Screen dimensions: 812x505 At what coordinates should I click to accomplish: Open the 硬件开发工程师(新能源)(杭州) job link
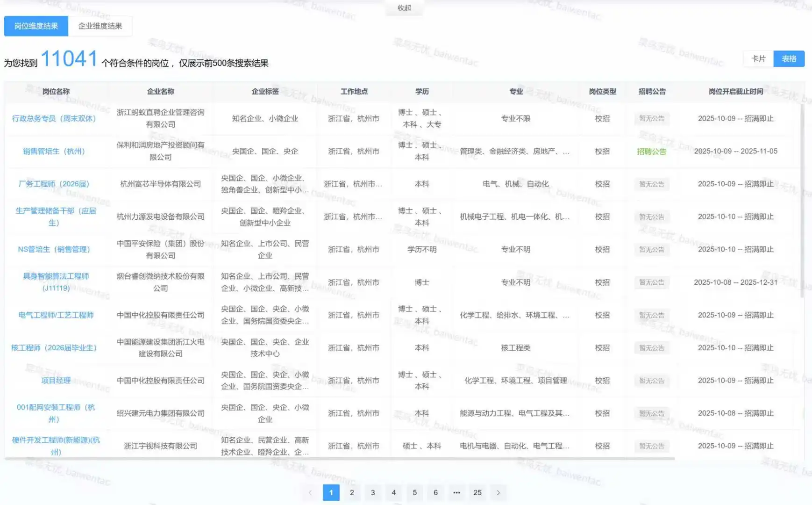pos(57,446)
